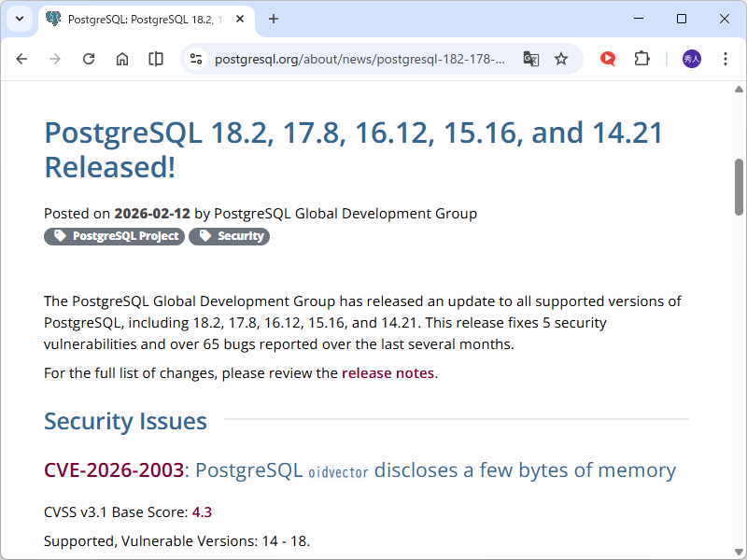Image resolution: width=747 pixels, height=560 pixels.
Task: Click inside the address bar
Action: point(355,58)
